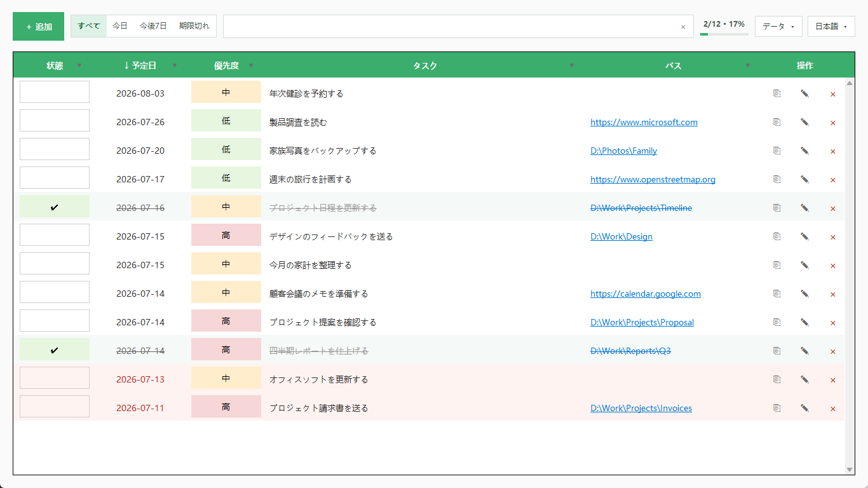Open the 予定日 column filter arrow
868x488 pixels.
click(175, 65)
